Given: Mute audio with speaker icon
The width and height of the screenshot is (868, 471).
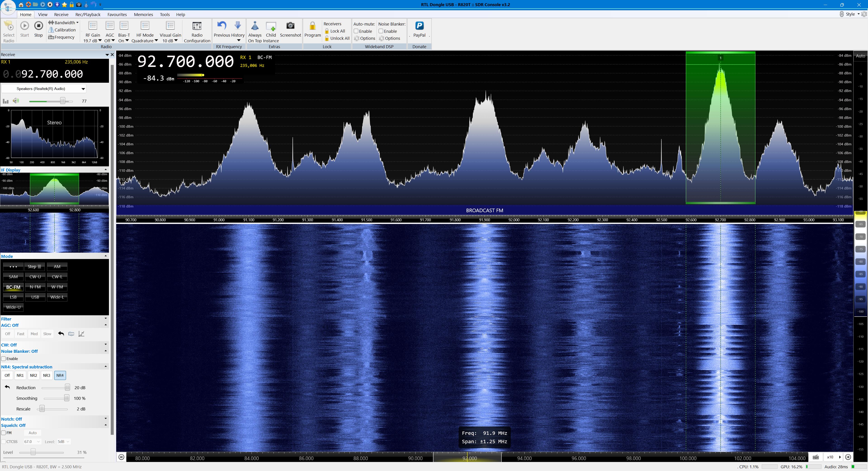Looking at the screenshot, I should [x=16, y=101].
